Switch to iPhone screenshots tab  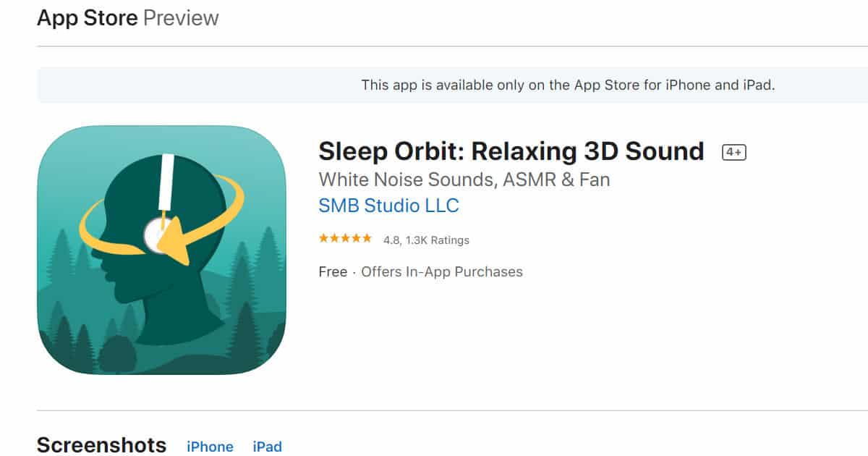click(x=210, y=446)
